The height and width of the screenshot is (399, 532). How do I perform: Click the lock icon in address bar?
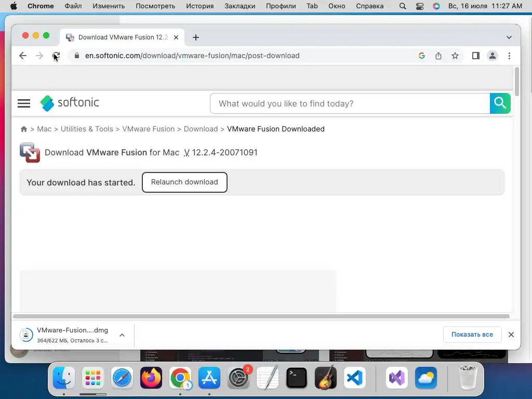77,56
